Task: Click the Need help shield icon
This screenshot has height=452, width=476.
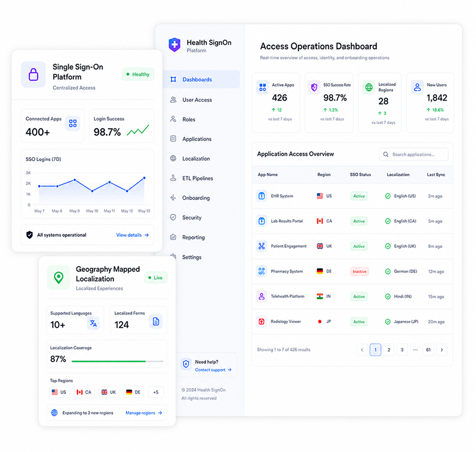Action: tap(186, 364)
